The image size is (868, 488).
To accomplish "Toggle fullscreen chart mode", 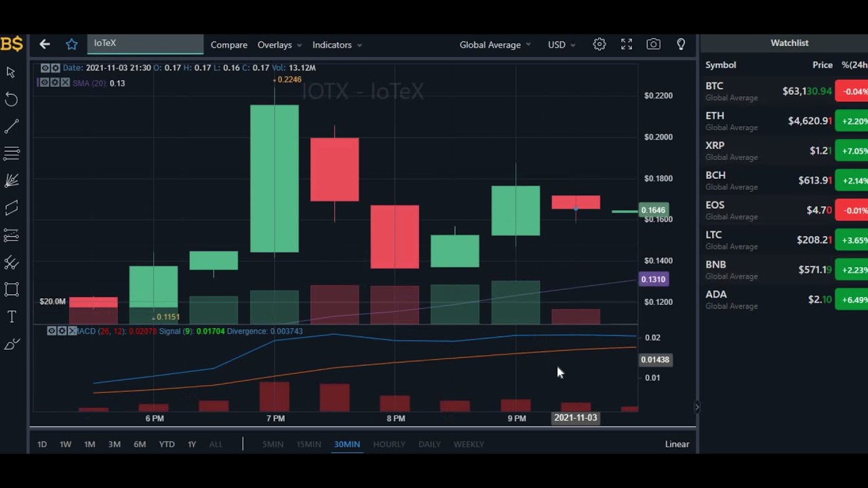I will (x=627, y=45).
